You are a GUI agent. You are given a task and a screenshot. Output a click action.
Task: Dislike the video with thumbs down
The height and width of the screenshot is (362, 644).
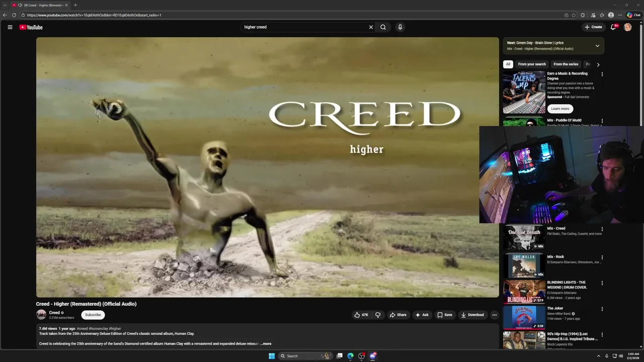coord(378,315)
